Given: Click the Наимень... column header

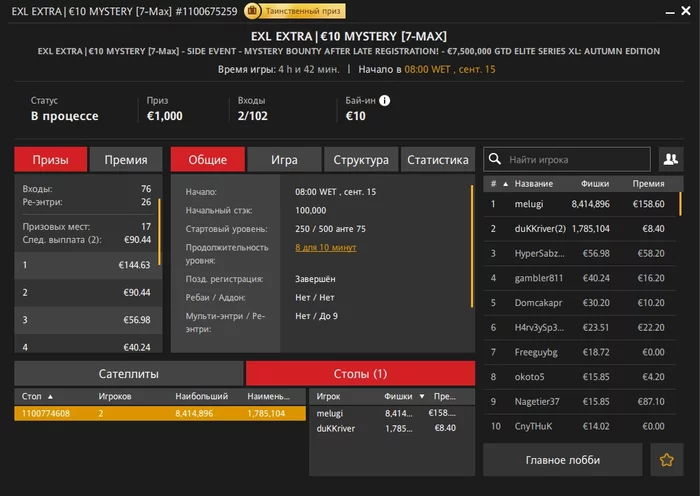Looking at the screenshot, I should coord(268,396).
